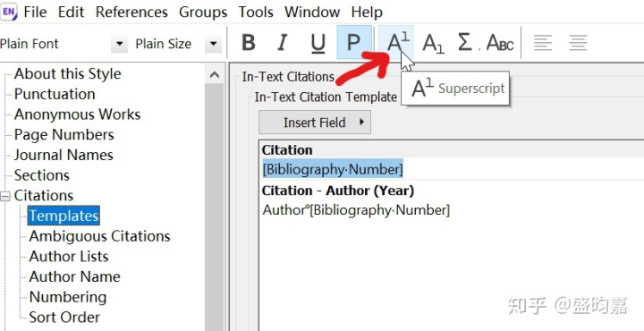Viewport: 644px width, 331px height.
Task: Select the Citations tree item
Action: [44, 196]
